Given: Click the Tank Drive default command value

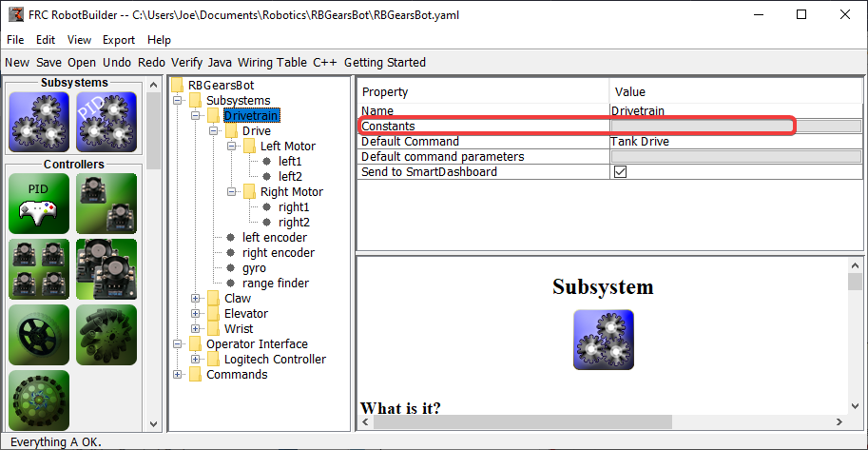Looking at the screenshot, I should coord(736,142).
